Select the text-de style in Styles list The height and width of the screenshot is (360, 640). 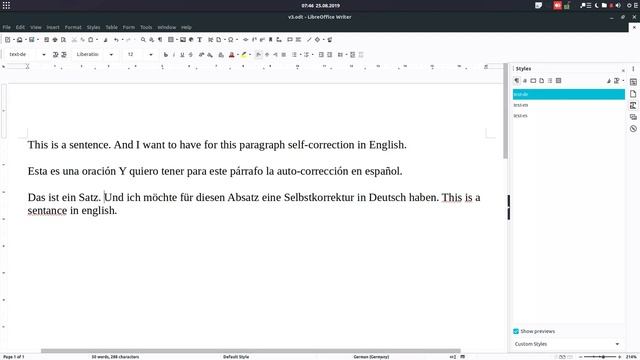(x=569, y=94)
